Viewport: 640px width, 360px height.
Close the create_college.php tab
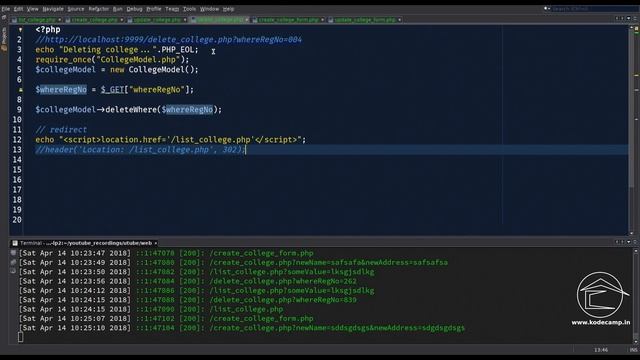(x=122, y=20)
